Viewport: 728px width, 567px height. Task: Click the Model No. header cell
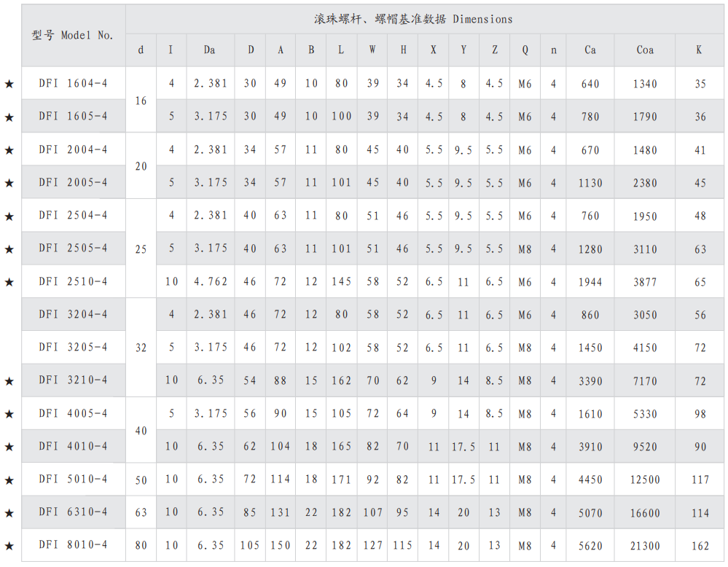(x=73, y=35)
